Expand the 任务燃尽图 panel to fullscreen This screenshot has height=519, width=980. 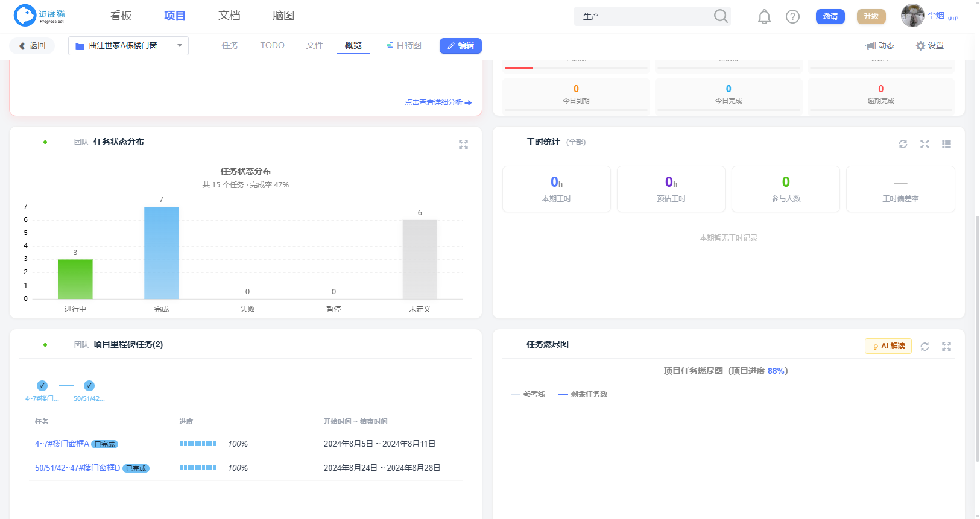point(946,347)
